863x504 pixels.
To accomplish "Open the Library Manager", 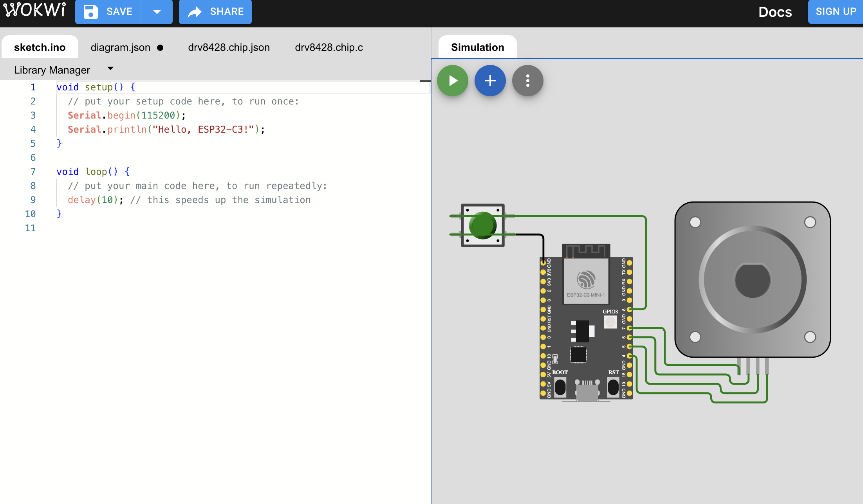I will [x=52, y=70].
